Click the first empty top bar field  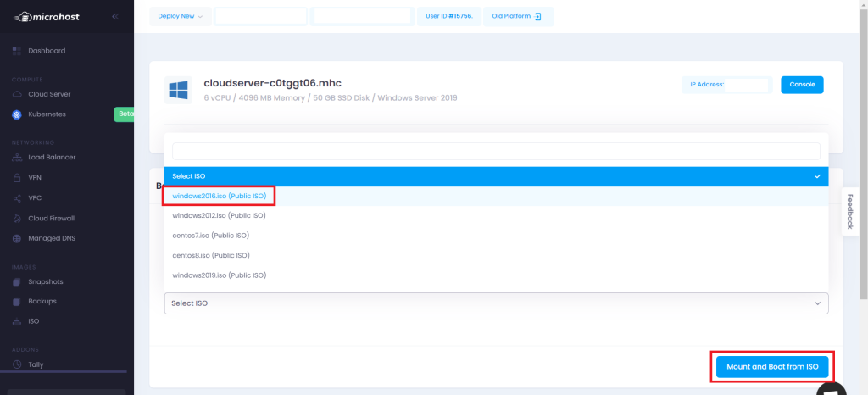261,17
